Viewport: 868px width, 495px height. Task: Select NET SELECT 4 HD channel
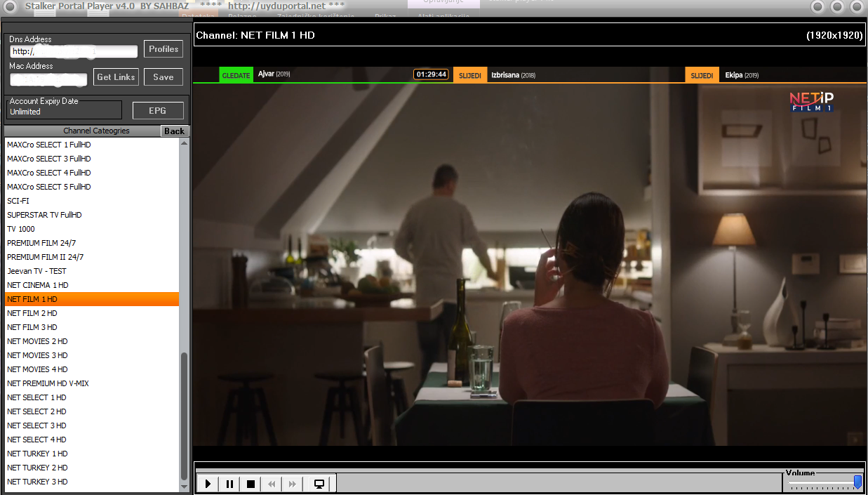point(92,440)
